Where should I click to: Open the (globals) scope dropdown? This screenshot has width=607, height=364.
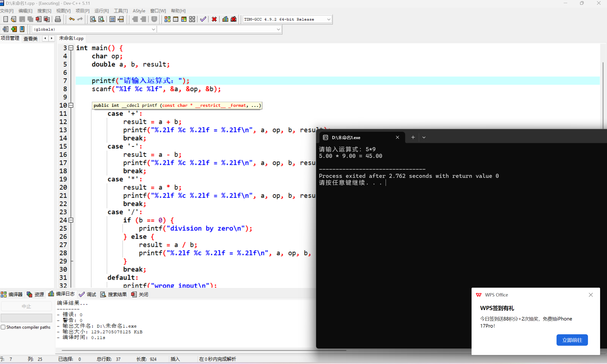[x=153, y=29]
